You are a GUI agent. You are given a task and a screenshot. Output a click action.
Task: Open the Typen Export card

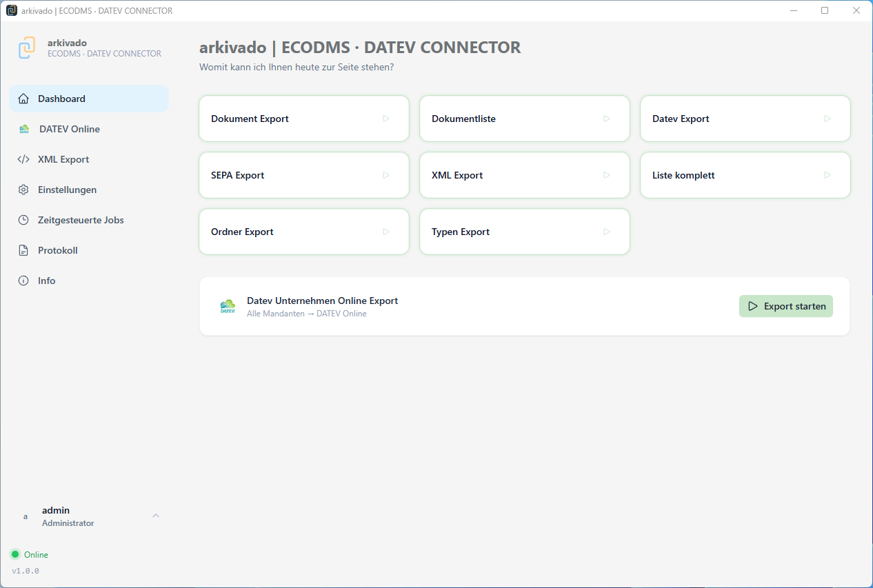(525, 232)
